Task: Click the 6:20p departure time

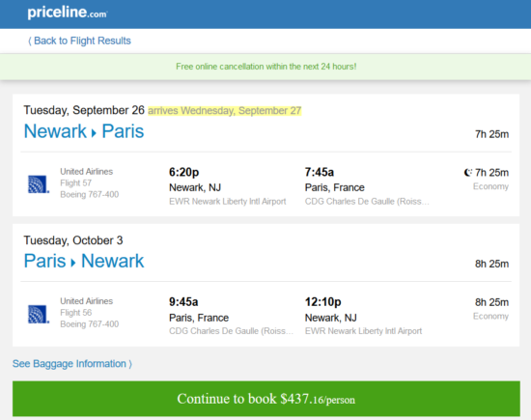Action: tap(183, 172)
